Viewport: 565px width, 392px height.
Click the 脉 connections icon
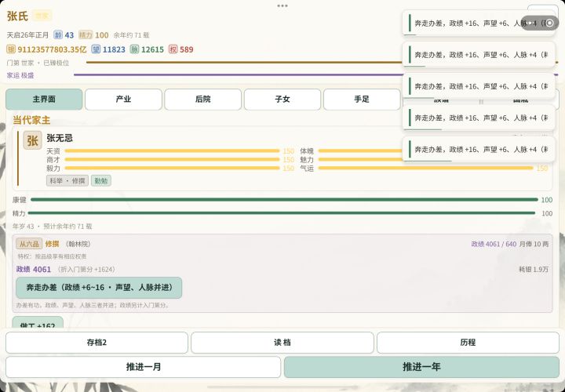[x=134, y=49]
